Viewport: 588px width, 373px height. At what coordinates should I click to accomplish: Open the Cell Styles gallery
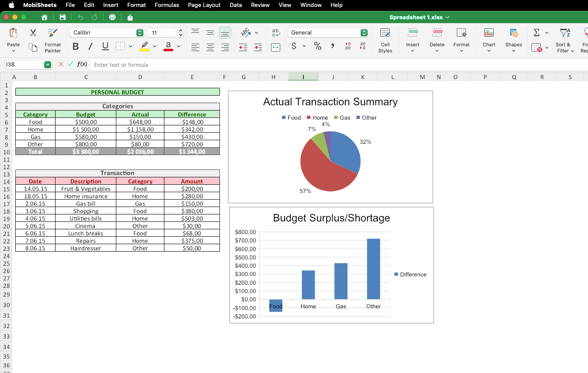point(385,40)
